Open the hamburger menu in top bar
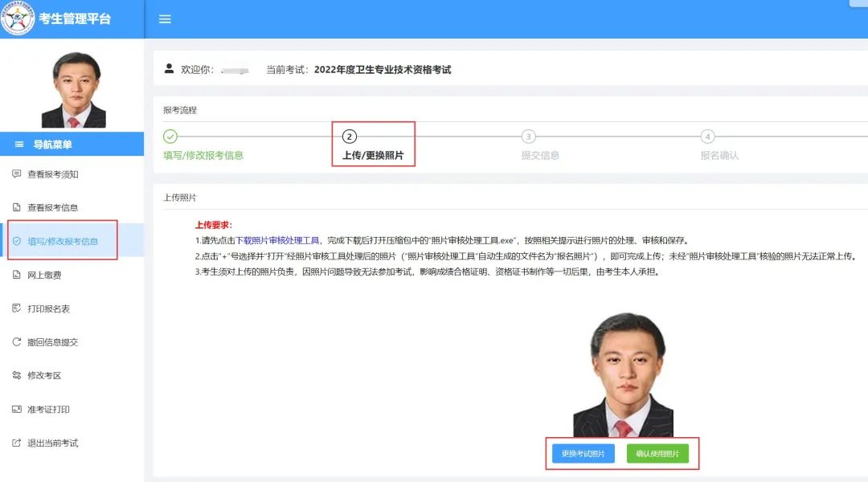The image size is (868, 482). [x=165, y=18]
